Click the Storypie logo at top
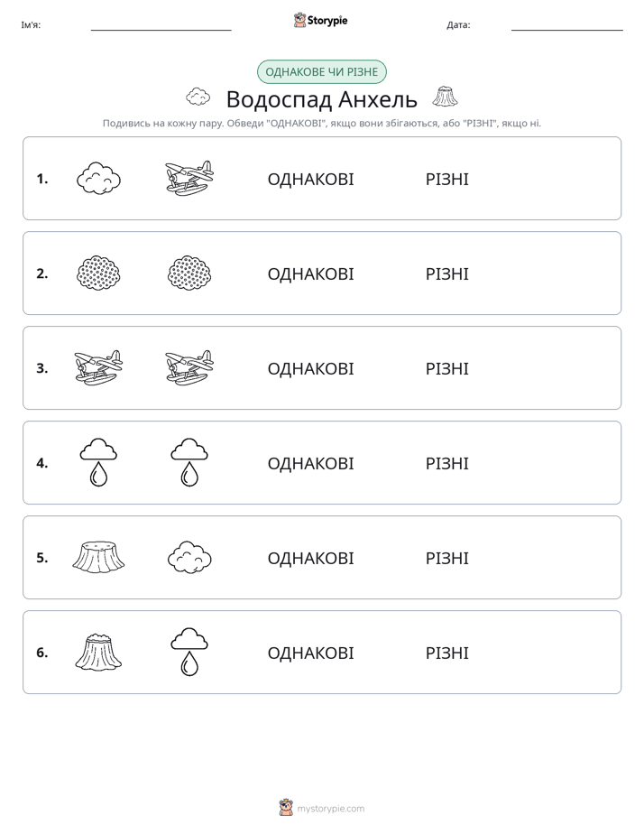 click(321, 20)
